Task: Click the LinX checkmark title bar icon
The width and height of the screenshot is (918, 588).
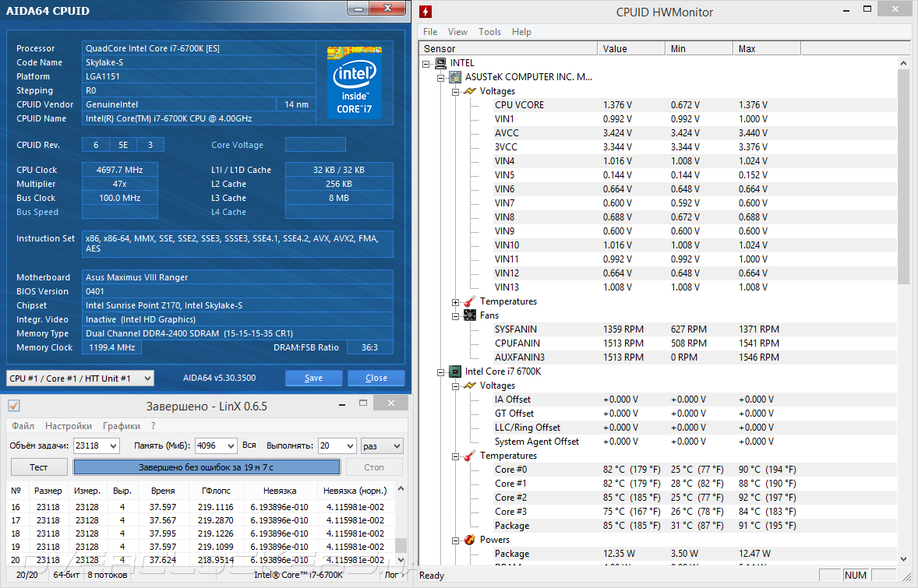Action: [13, 406]
